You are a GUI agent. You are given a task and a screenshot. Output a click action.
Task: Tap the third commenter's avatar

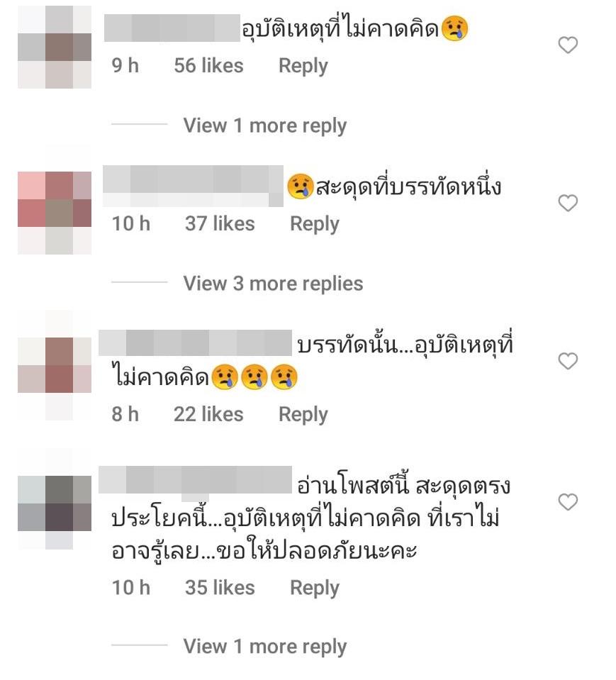point(55,365)
